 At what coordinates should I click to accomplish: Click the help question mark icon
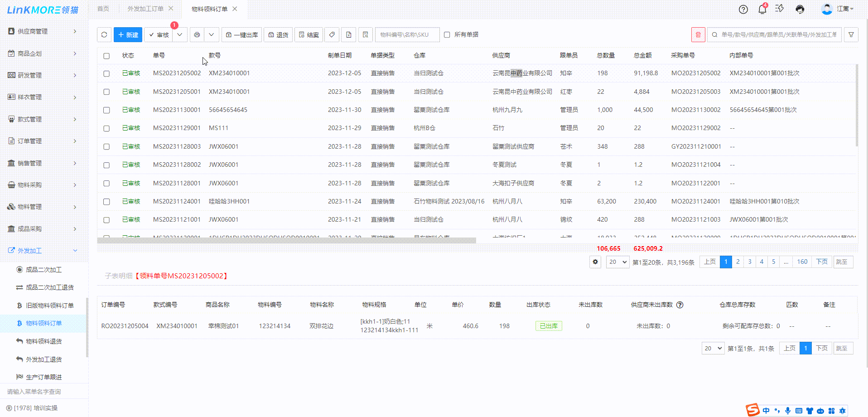tap(743, 9)
